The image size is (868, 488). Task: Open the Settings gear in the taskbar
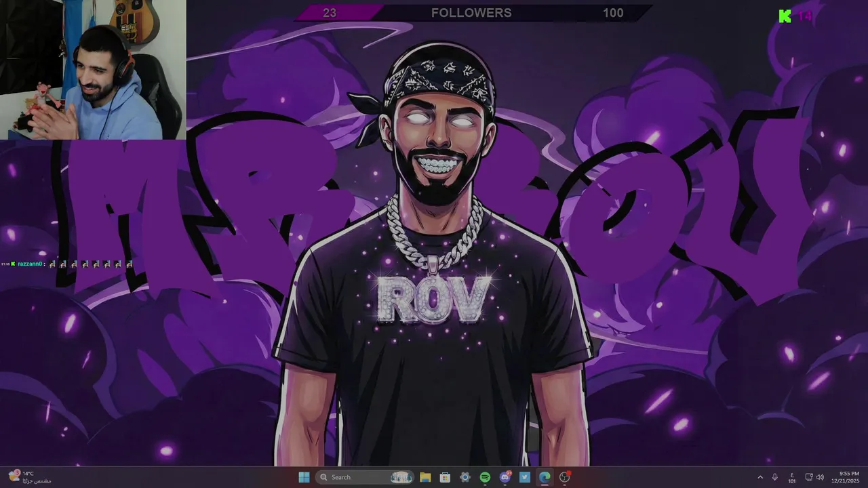pos(465,477)
